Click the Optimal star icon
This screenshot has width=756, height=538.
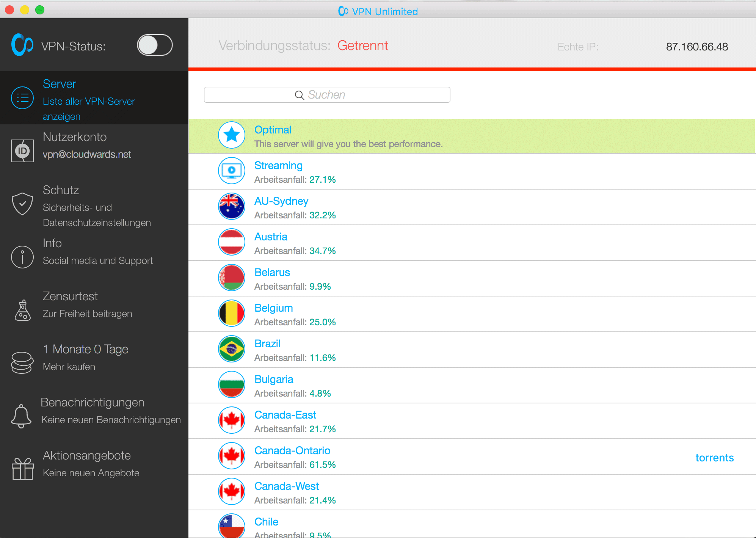(232, 135)
